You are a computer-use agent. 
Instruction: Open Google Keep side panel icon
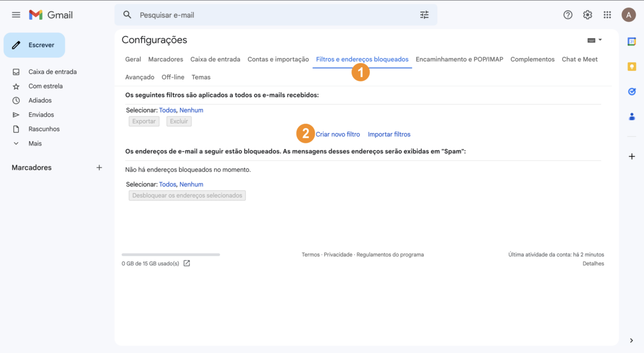[632, 67]
